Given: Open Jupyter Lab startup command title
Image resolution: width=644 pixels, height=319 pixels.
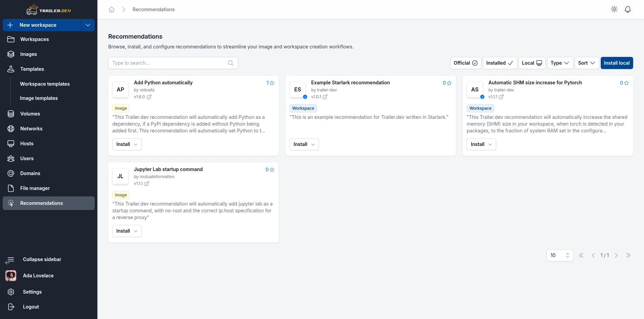Looking at the screenshot, I should tap(168, 169).
